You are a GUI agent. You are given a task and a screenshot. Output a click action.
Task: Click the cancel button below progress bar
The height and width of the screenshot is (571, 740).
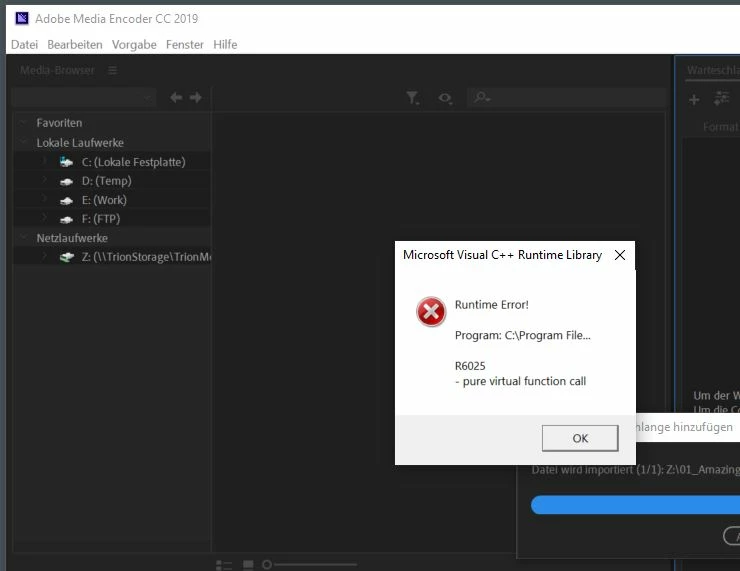click(x=732, y=536)
